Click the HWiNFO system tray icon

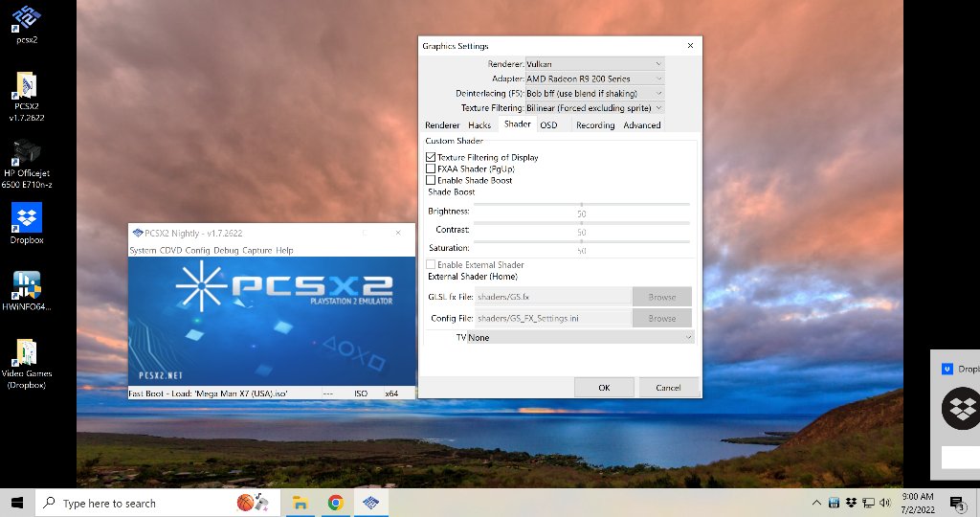tap(834, 503)
